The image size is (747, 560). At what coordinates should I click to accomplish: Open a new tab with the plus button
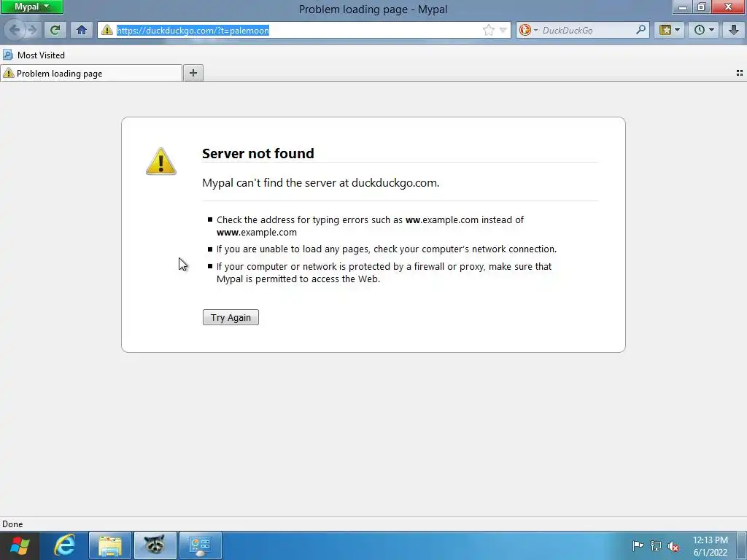pyautogui.click(x=193, y=73)
